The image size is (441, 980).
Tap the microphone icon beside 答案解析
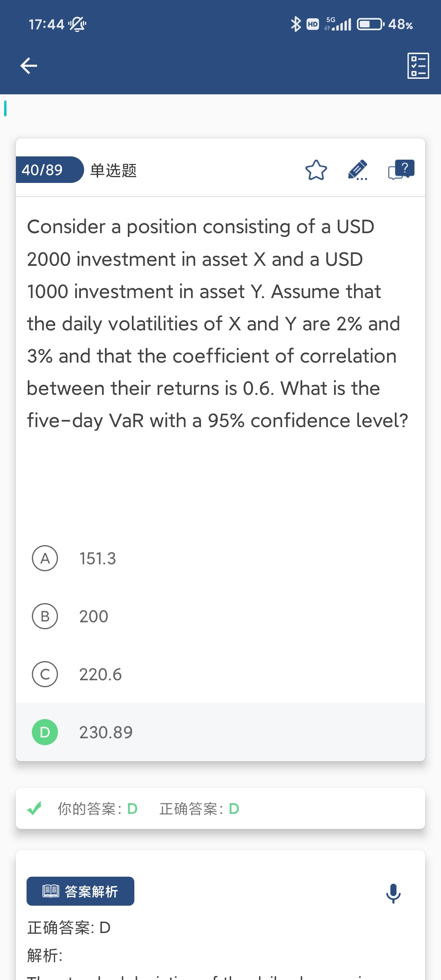(393, 893)
